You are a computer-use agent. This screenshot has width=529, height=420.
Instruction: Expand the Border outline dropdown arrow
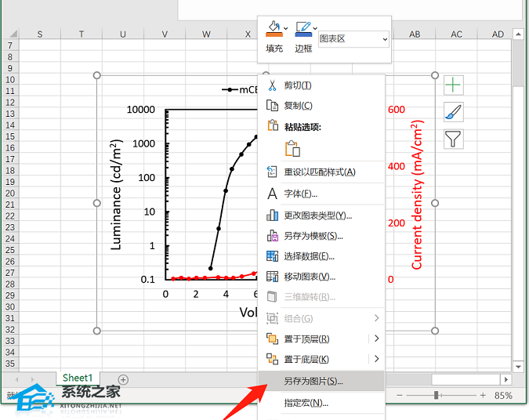[x=315, y=28]
